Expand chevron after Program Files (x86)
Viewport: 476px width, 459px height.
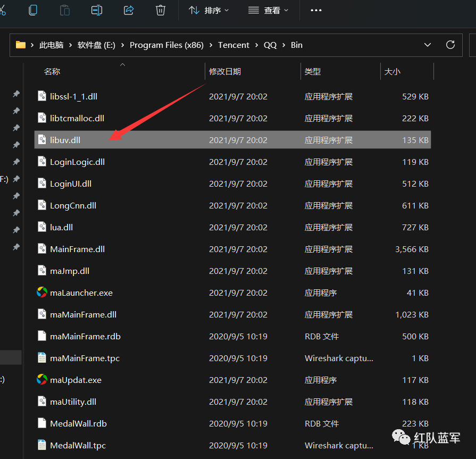[x=211, y=45]
